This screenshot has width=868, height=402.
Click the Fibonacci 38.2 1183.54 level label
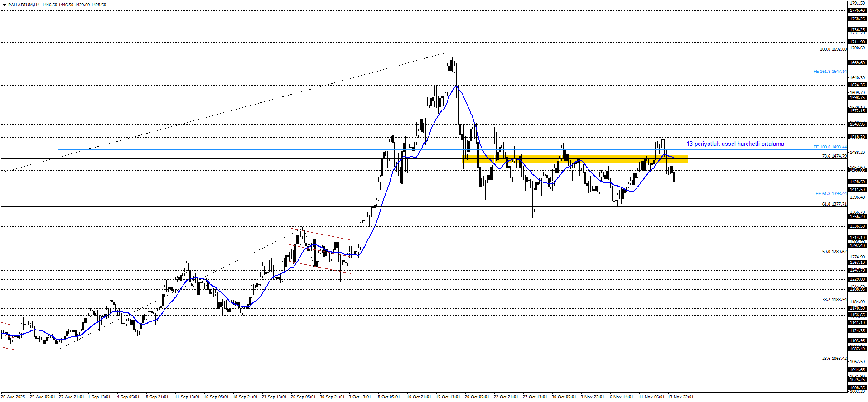[x=834, y=300]
